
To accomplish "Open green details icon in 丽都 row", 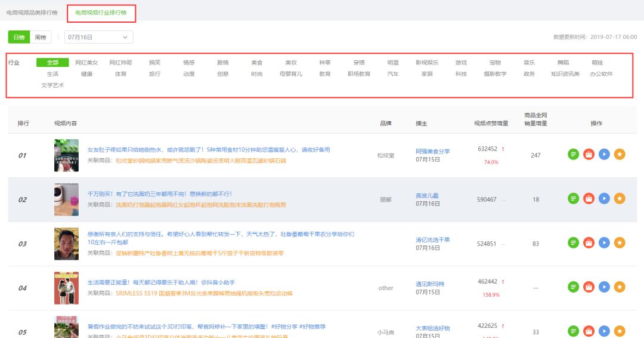I will pos(574,199).
